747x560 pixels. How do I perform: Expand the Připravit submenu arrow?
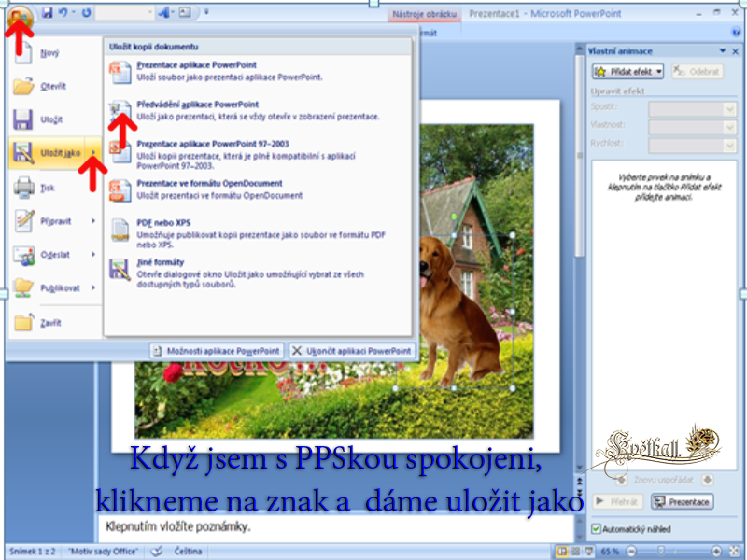coord(93,221)
